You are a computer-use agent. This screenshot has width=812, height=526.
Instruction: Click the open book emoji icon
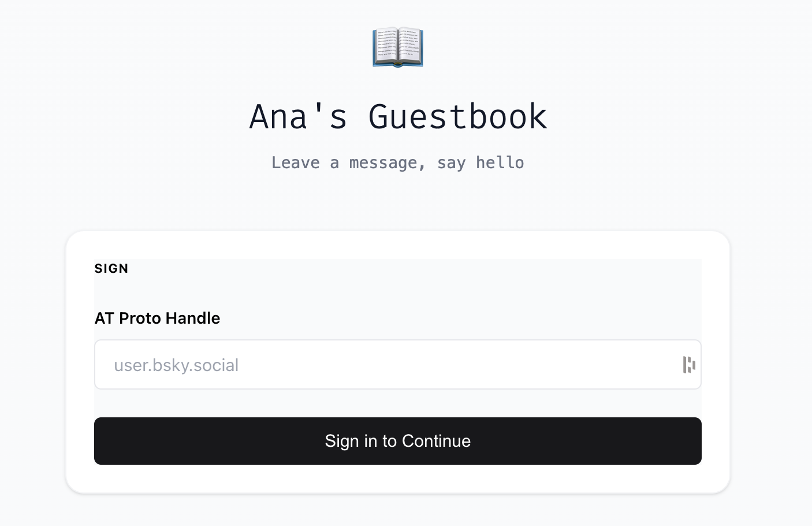click(398, 47)
